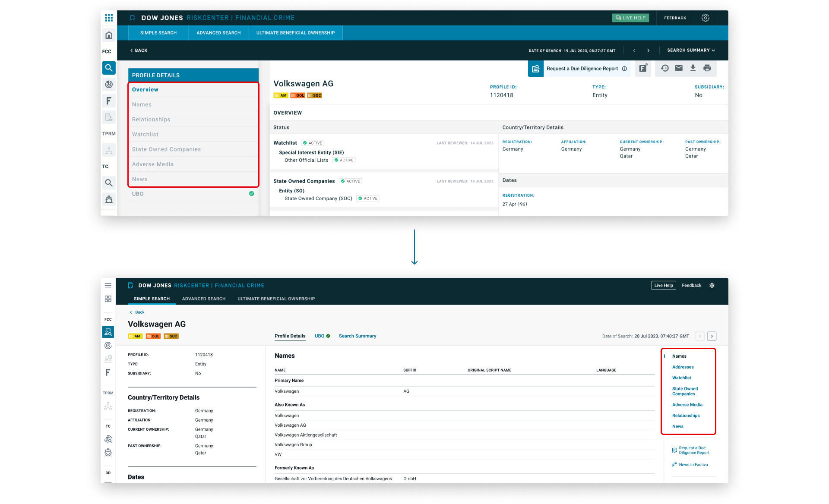Viewport: 829px width, 504px height.
Task: Open settings gear in lower screenshot header
Action: point(712,285)
